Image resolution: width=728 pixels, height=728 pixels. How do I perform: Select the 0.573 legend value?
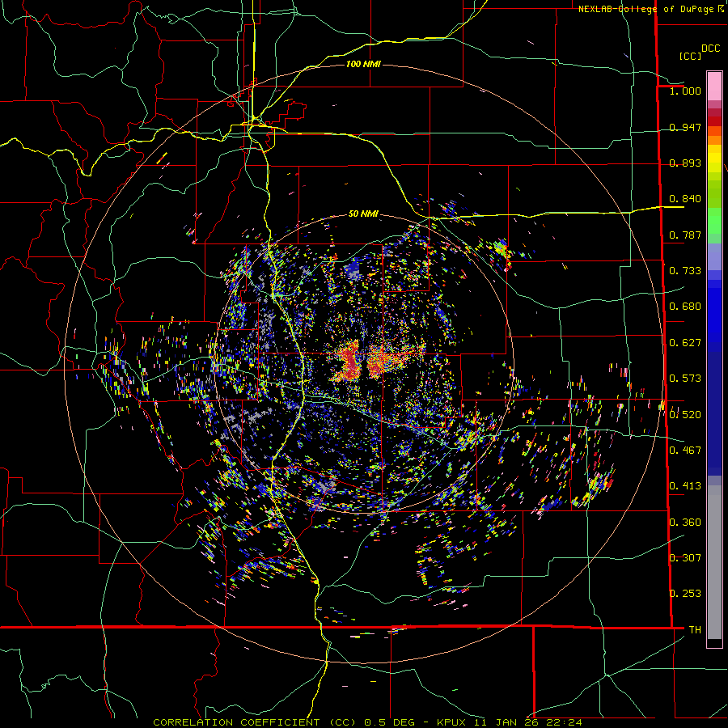pyautogui.click(x=685, y=379)
